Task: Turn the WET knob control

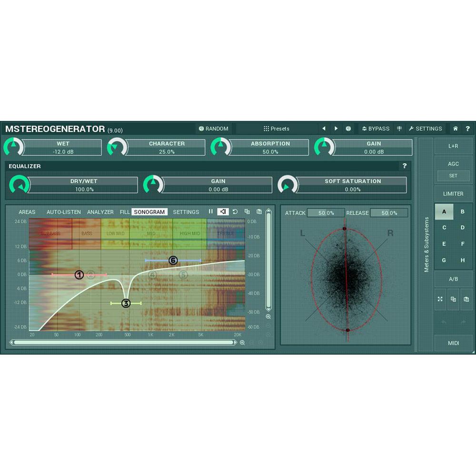Action: pos(14,147)
